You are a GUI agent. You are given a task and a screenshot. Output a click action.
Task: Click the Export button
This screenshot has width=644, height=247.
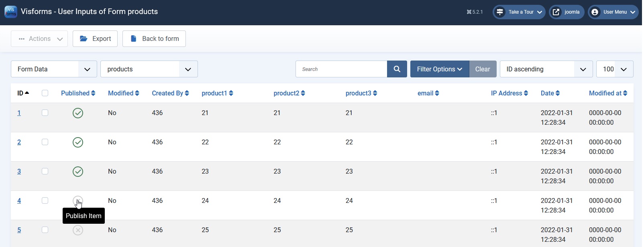[95, 39]
